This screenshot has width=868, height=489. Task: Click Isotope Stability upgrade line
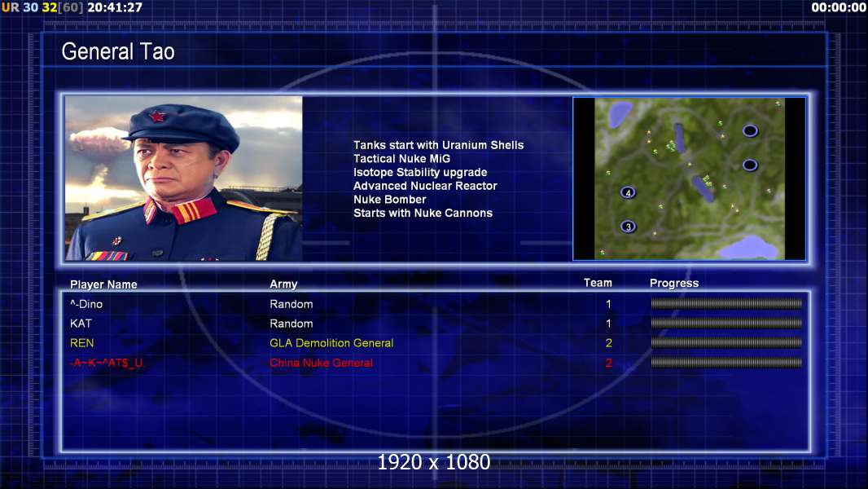pos(420,172)
